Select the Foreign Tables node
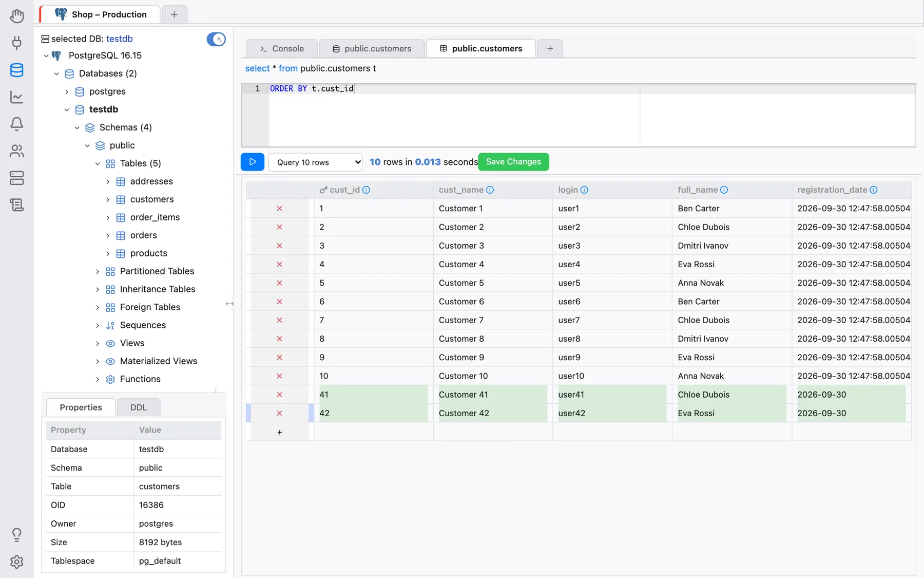Viewport: 924px width, 578px height. point(150,307)
